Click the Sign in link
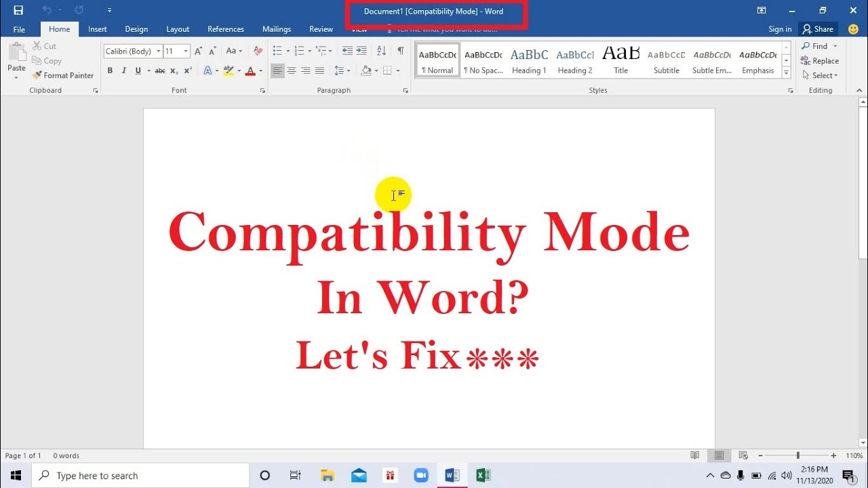868x488 pixels. click(780, 29)
